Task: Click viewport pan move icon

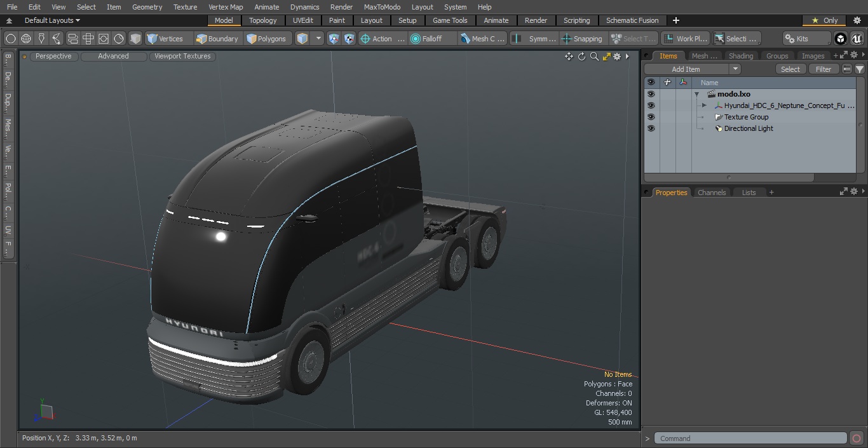Action: coord(569,57)
